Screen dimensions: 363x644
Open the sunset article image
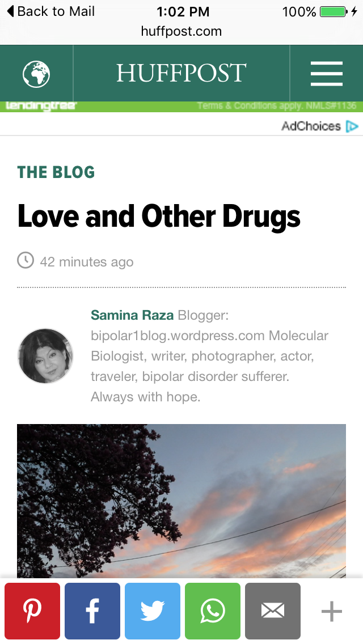coord(181,499)
